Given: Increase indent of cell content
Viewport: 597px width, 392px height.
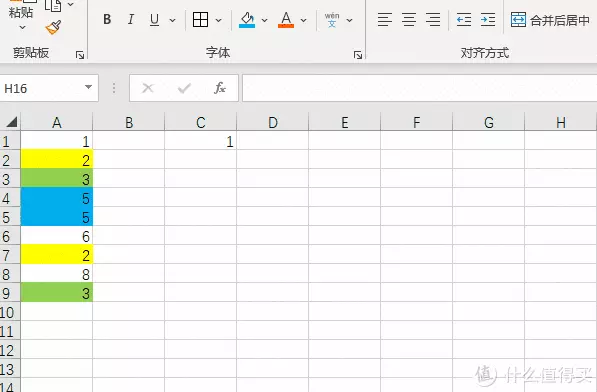Looking at the screenshot, I should [x=488, y=19].
